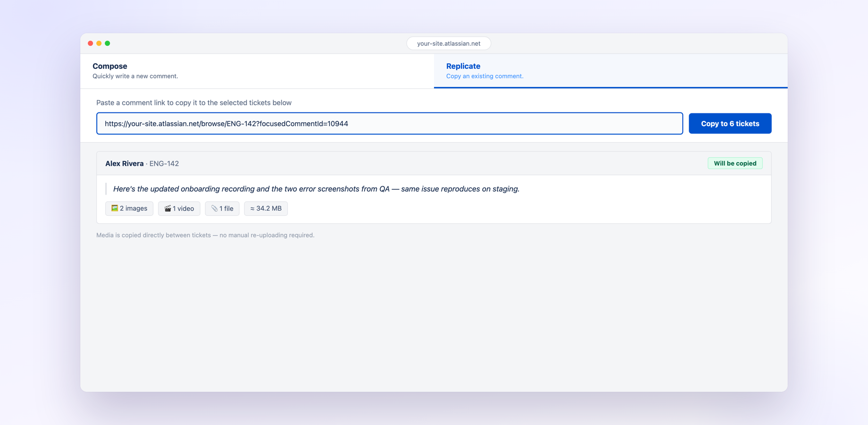Click the Copy an existing comment subtitle
868x425 pixels.
(x=484, y=76)
